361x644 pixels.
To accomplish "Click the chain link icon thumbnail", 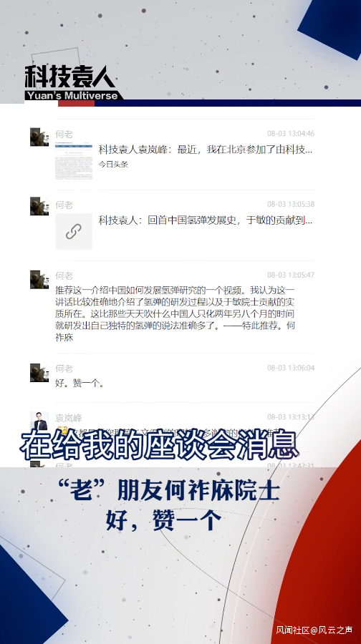I will [74, 231].
